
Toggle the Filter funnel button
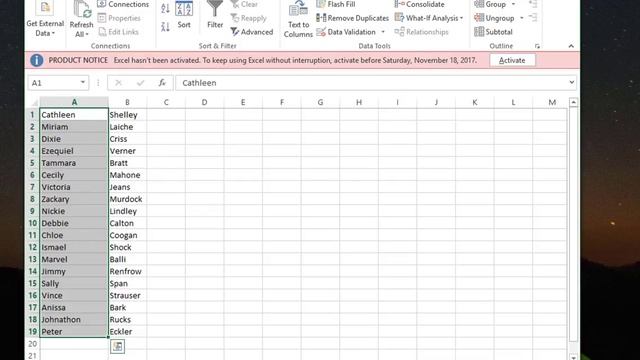tap(215, 16)
